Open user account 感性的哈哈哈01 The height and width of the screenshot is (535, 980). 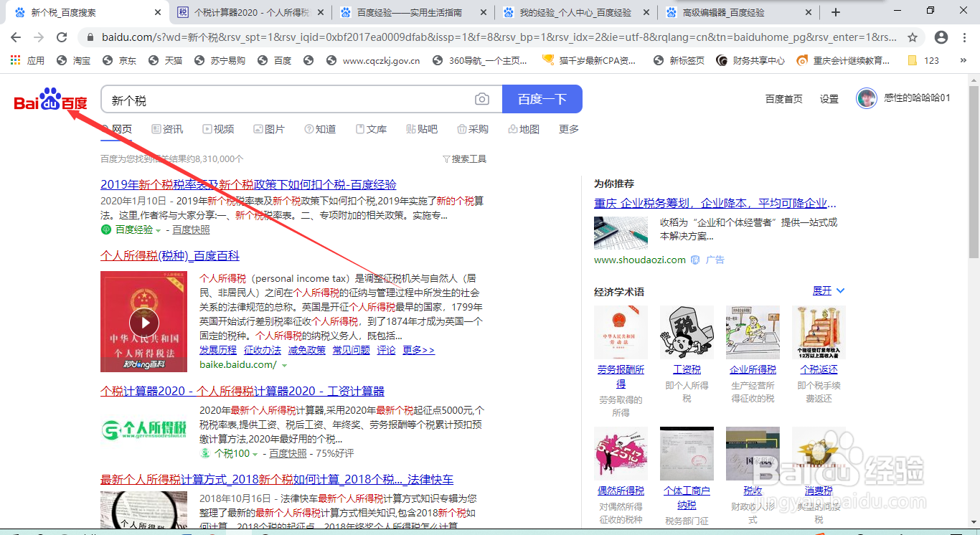[x=904, y=98]
